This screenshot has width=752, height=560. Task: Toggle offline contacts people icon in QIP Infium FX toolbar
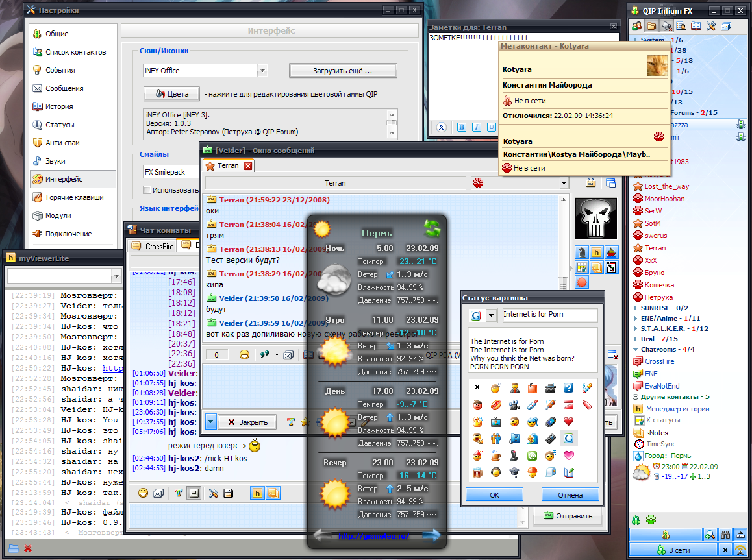[636, 26]
